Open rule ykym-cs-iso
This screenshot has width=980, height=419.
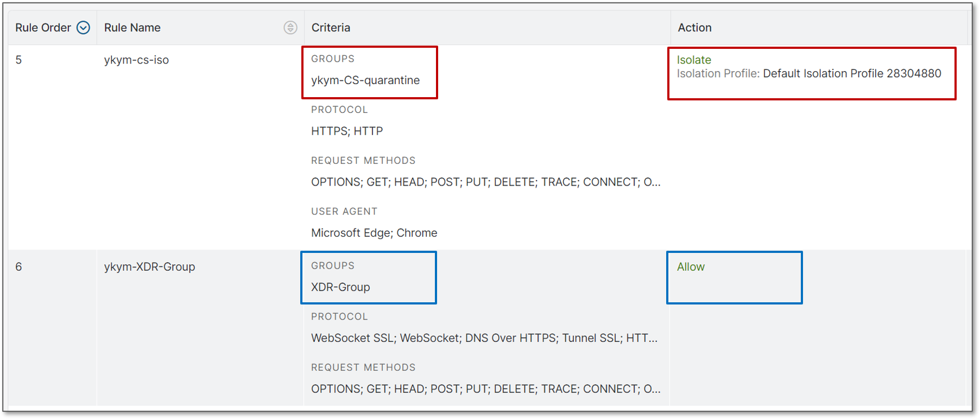click(136, 60)
